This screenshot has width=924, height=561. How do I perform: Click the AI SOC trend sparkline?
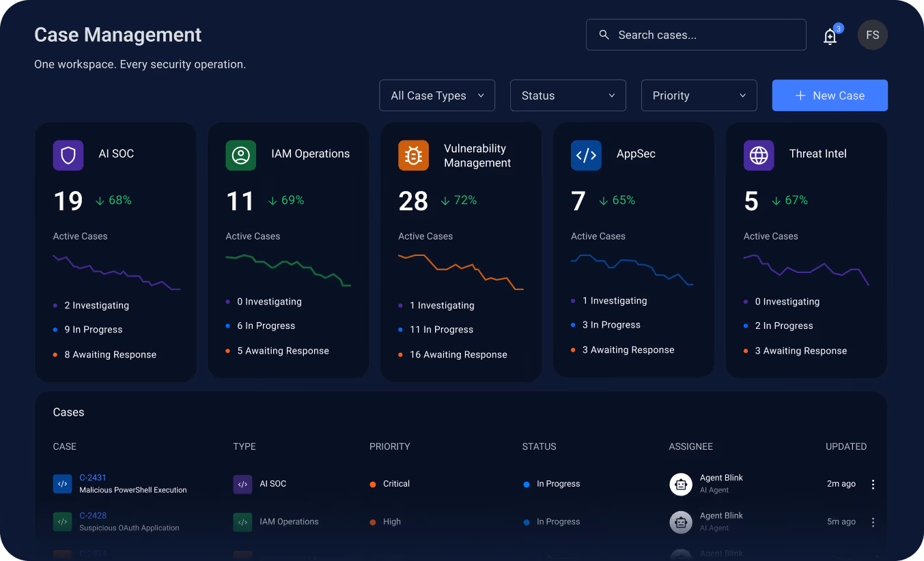[x=117, y=272]
